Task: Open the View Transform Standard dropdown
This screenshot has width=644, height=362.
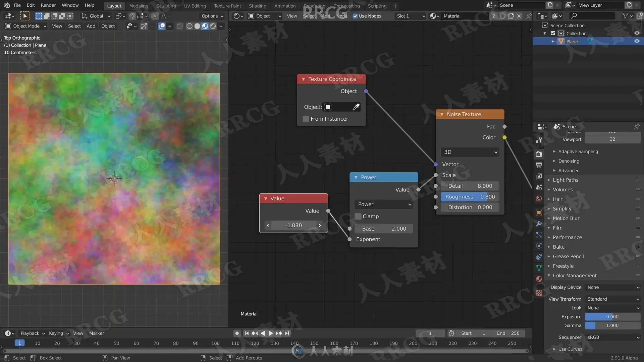Action: tap(613, 299)
